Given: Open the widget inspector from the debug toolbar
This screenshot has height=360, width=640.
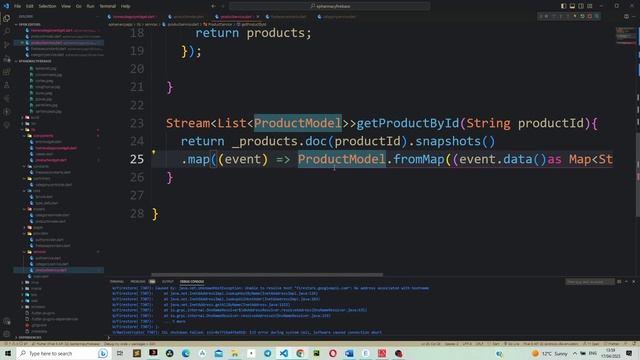Looking at the screenshot, I should click(x=596, y=16).
